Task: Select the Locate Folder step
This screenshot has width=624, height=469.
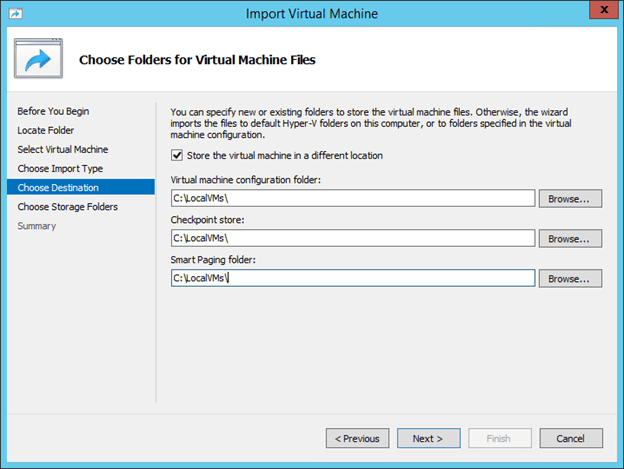Action: point(45,130)
